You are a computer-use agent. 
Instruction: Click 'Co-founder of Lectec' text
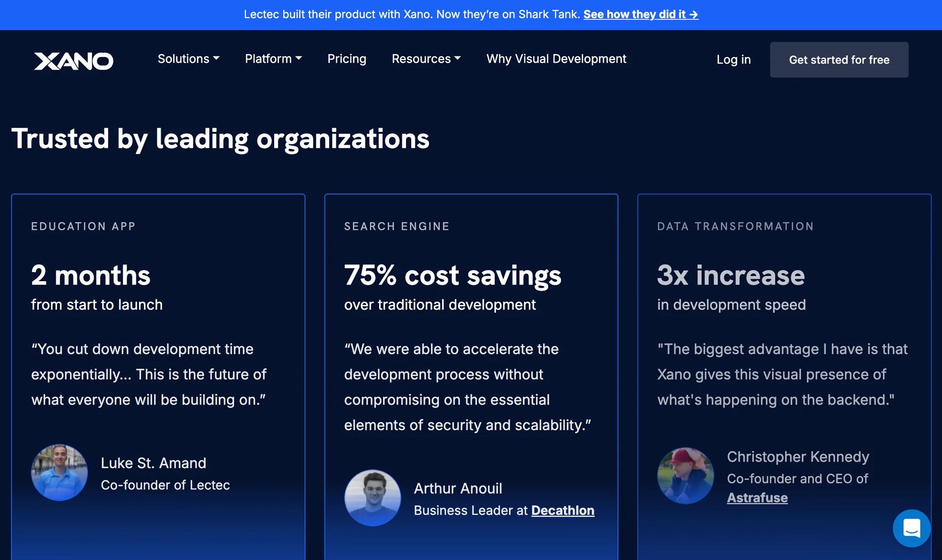(165, 485)
